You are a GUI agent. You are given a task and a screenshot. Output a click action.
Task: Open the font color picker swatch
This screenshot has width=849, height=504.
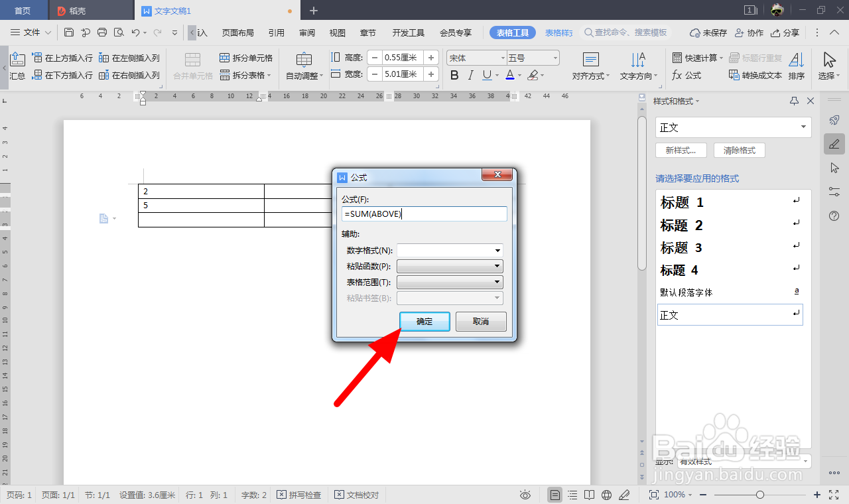[509, 76]
